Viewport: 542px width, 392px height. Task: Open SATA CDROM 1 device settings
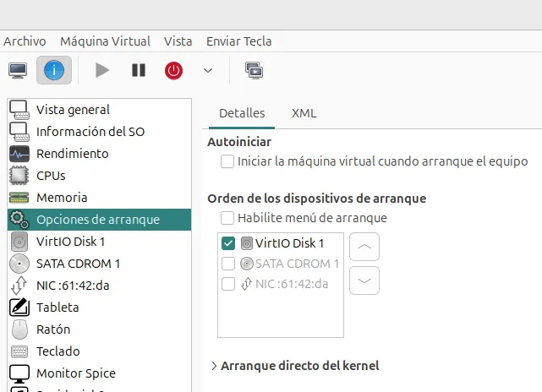(x=78, y=264)
